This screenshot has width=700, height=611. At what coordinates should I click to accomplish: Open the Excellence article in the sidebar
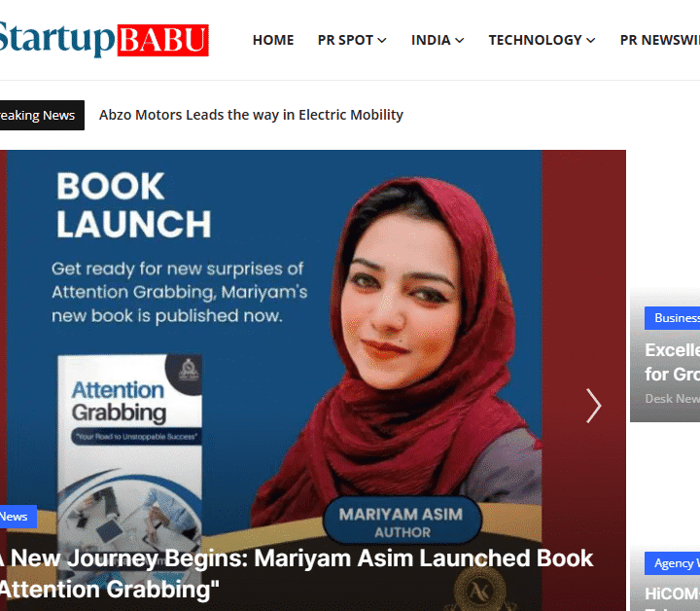click(x=673, y=362)
